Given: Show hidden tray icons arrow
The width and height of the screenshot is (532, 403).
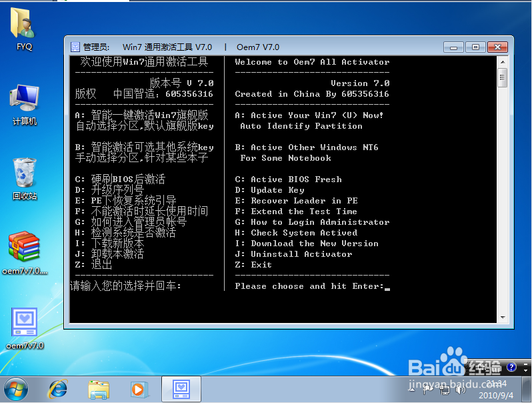Looking at the screenshot, I should click(x=413, y=390).
